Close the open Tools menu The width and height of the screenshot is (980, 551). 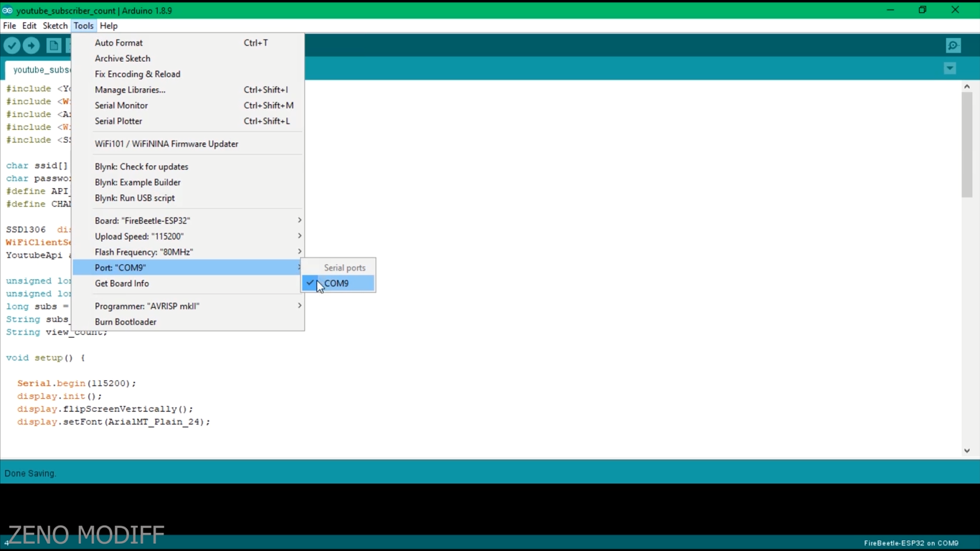(x=83, y=26)
